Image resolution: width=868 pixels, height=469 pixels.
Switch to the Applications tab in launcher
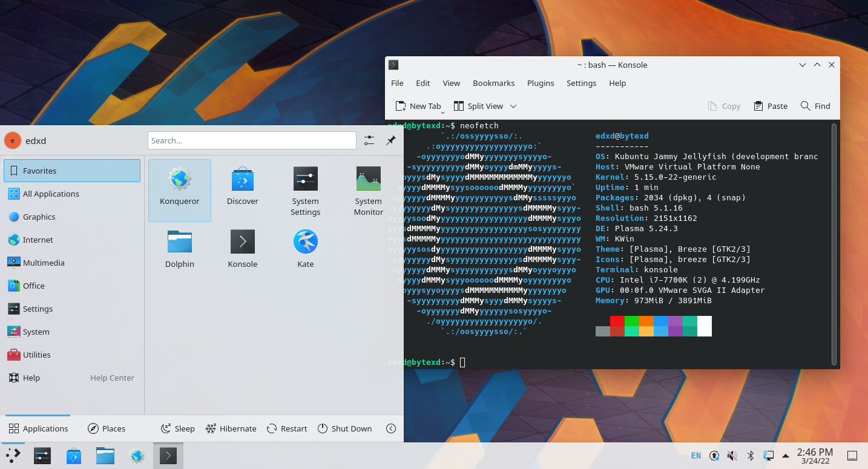(x=38, y=428)
